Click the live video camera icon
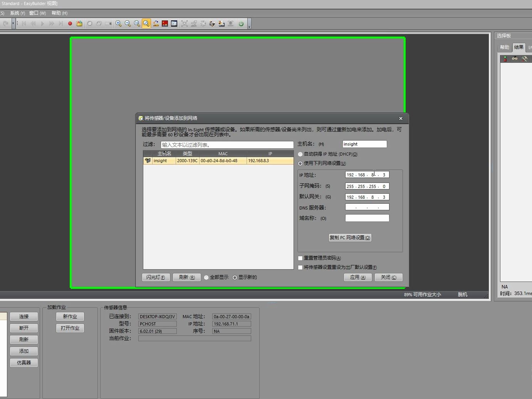The height and width of the screenshot is (399, 532). [108, 23]
